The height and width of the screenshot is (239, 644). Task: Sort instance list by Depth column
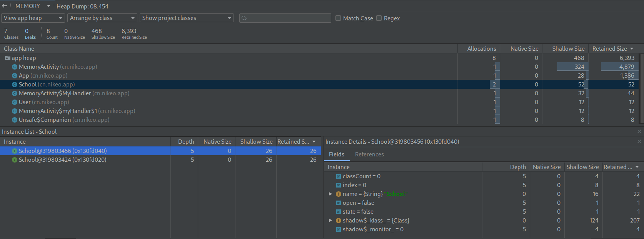(x=184, y=142)
